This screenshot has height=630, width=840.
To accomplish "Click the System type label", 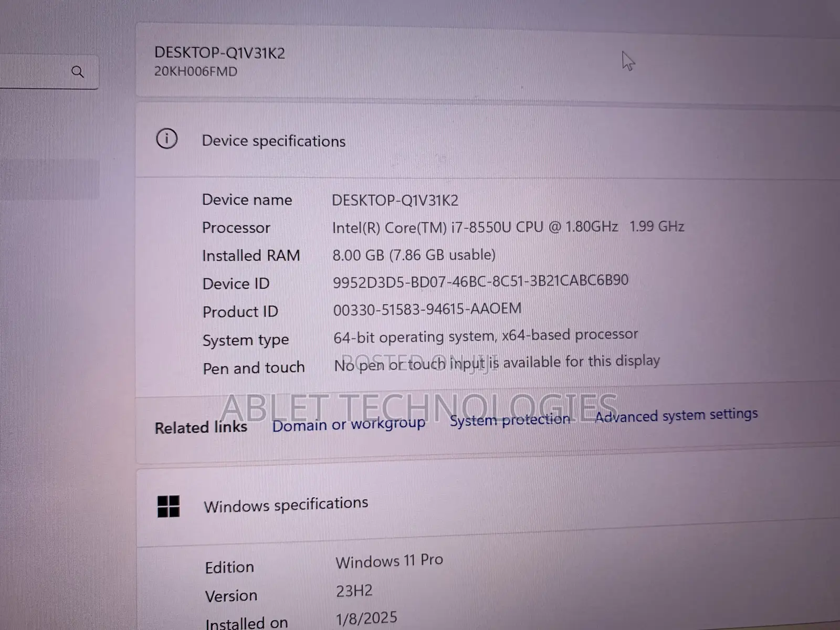I will [246, 341].
